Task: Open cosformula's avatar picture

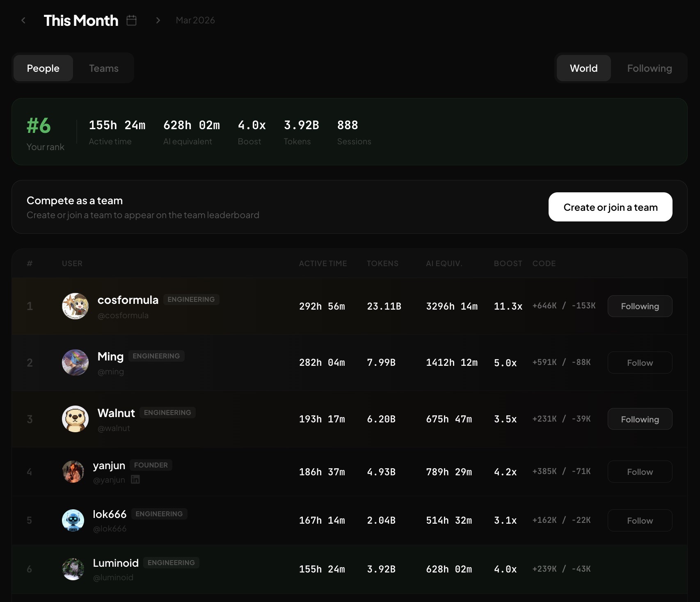Action: (75, 306)
